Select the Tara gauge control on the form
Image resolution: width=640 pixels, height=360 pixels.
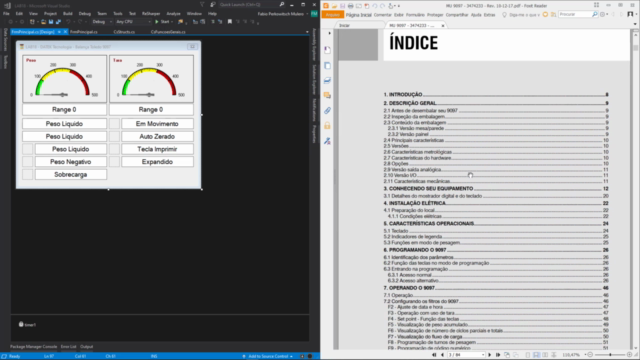(151, 79)
